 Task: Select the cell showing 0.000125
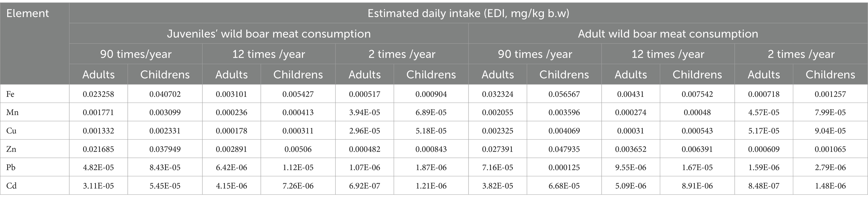[x=564, y=167]
